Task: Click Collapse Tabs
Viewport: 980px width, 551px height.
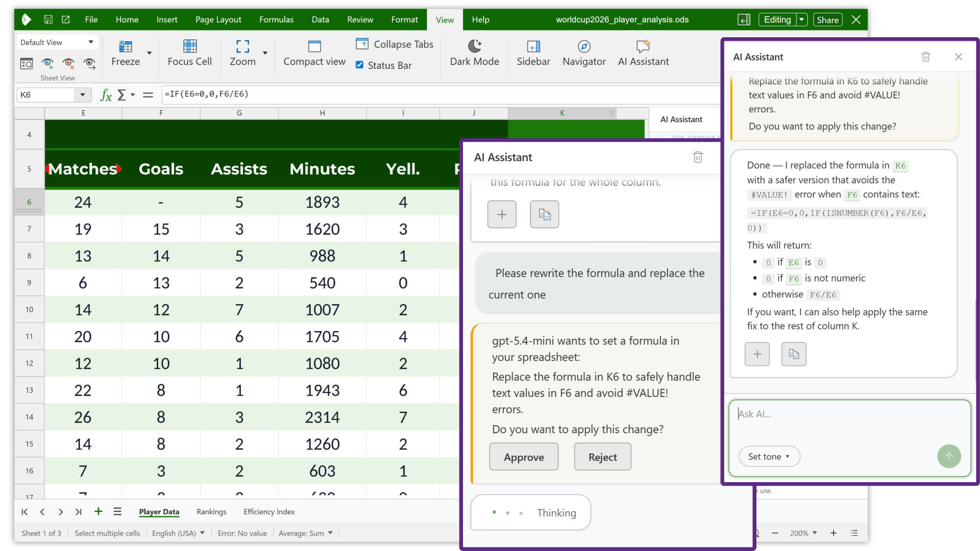Action: (x=395, y=44)
